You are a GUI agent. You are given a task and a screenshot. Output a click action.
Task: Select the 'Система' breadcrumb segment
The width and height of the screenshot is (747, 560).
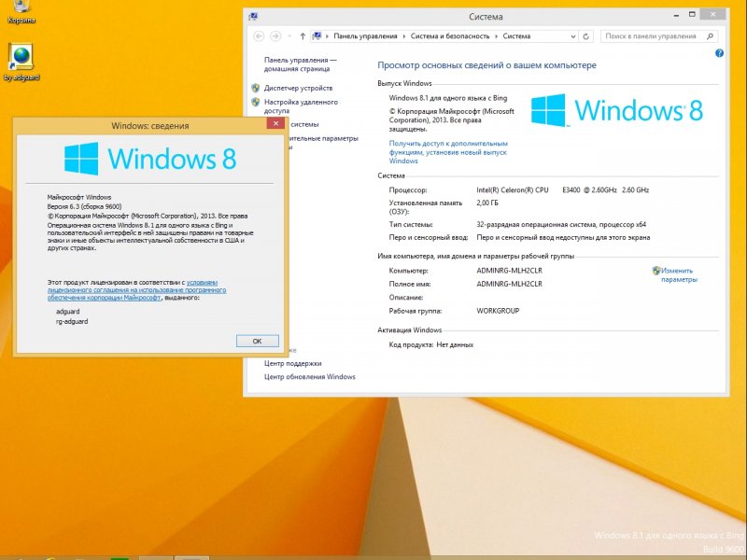pyautogui.click(x=516, y=36)
